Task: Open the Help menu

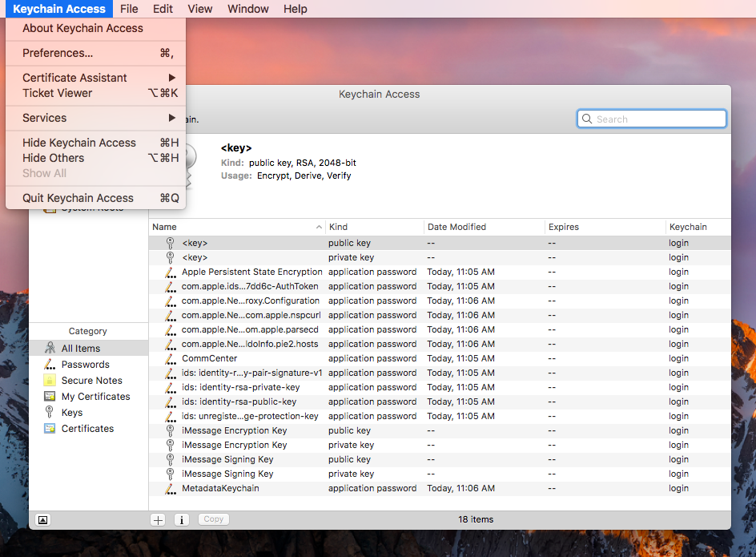Action: tap(295, 9)
